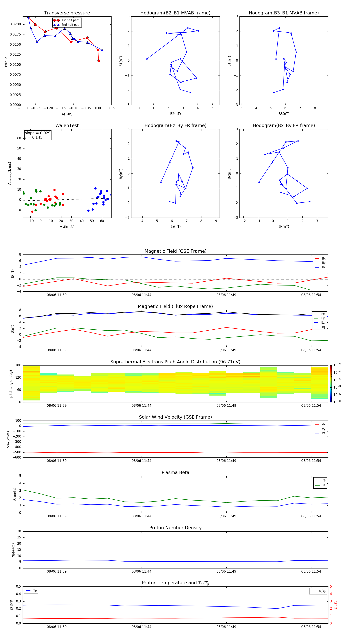Click the '10^-31' colorbar tick label
The image size is (351, 644).
[x=337, y=402]
